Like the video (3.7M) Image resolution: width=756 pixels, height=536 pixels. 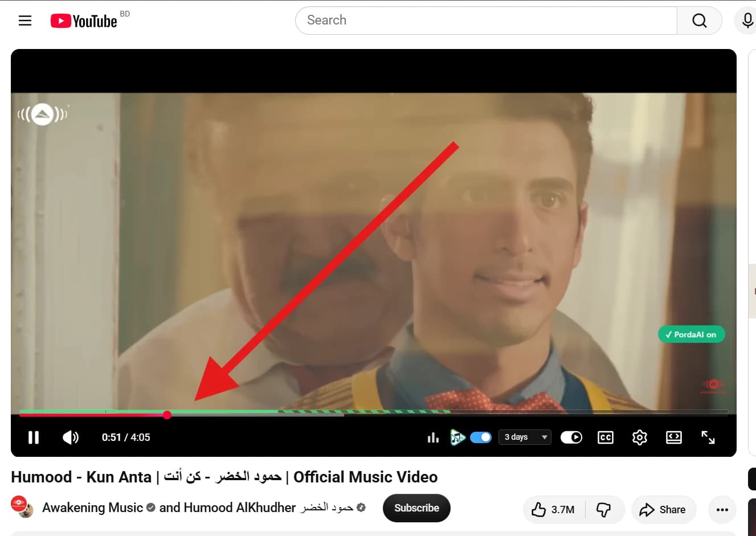pyautogui.click(x=554, y=510)
